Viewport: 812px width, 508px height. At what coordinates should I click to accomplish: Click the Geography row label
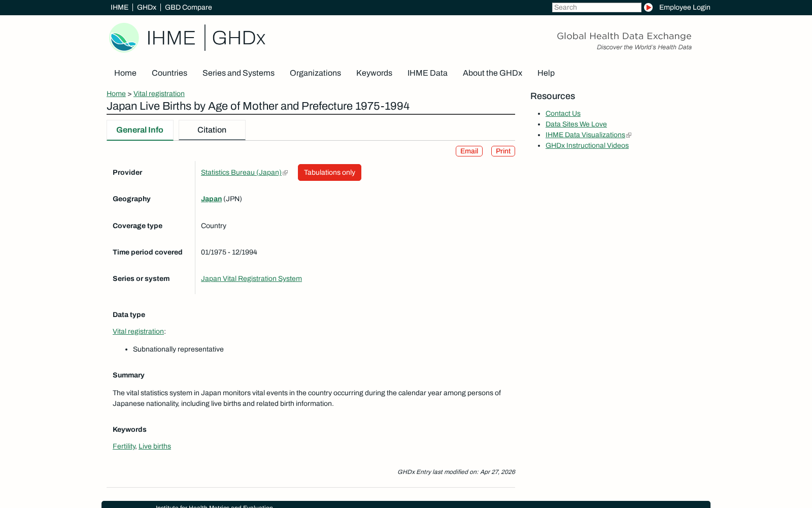[x=131, y=199]
